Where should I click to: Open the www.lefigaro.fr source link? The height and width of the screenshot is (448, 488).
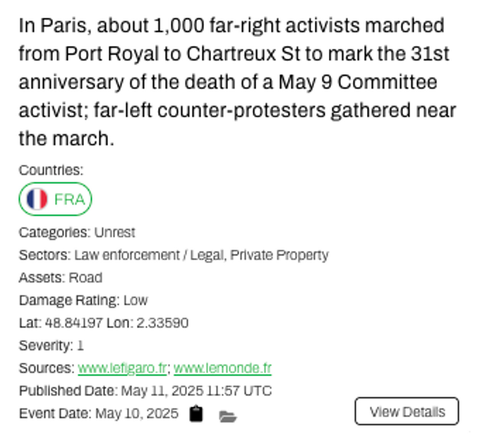[x=122, y=368]
